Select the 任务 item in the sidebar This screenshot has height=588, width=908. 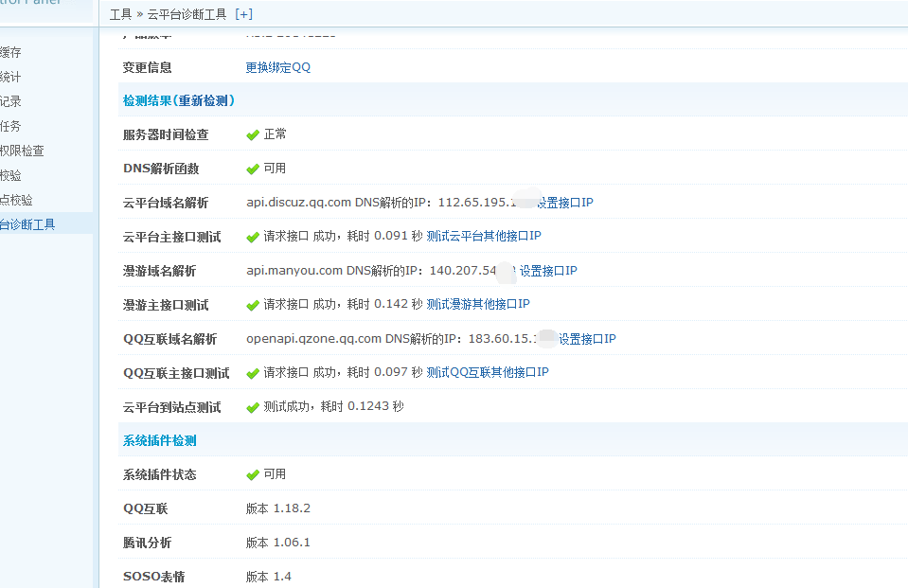tap(10, 126)
